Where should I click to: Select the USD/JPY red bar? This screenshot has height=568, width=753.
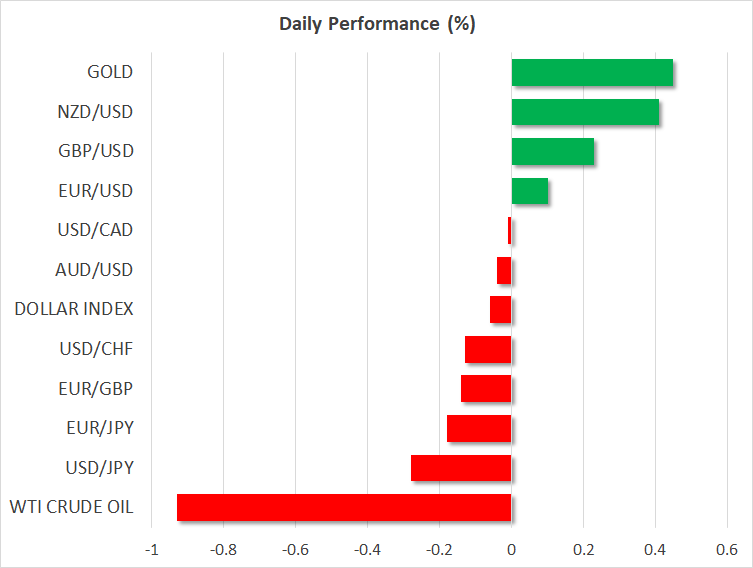[x=461, y=468]
